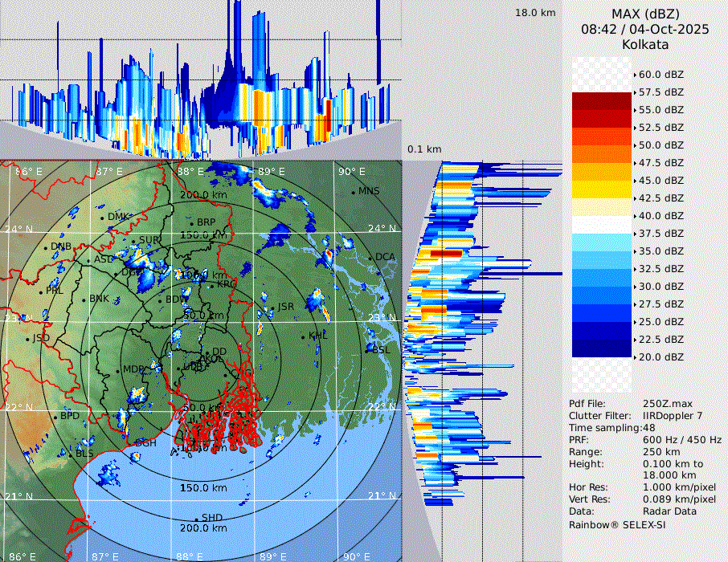Select the darkest blue swatch above 20.0 dBZ
The width and height of the screenshot is (728, 562).
tap(602, 348)
